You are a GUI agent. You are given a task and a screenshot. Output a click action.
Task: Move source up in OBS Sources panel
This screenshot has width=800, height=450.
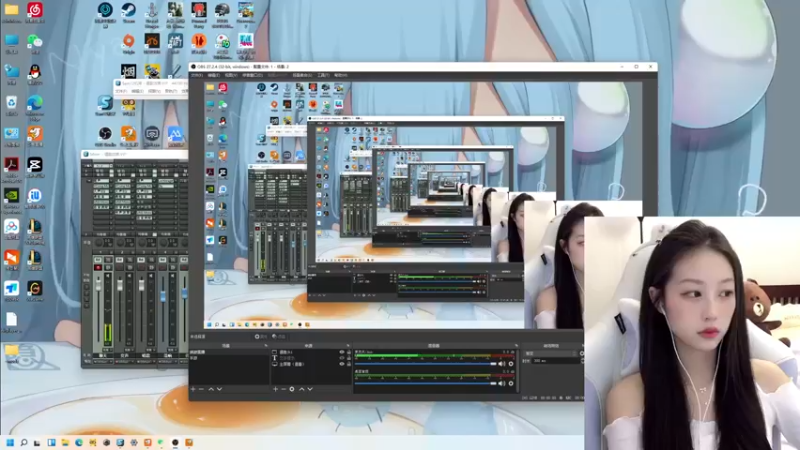[x=302, y=389]
